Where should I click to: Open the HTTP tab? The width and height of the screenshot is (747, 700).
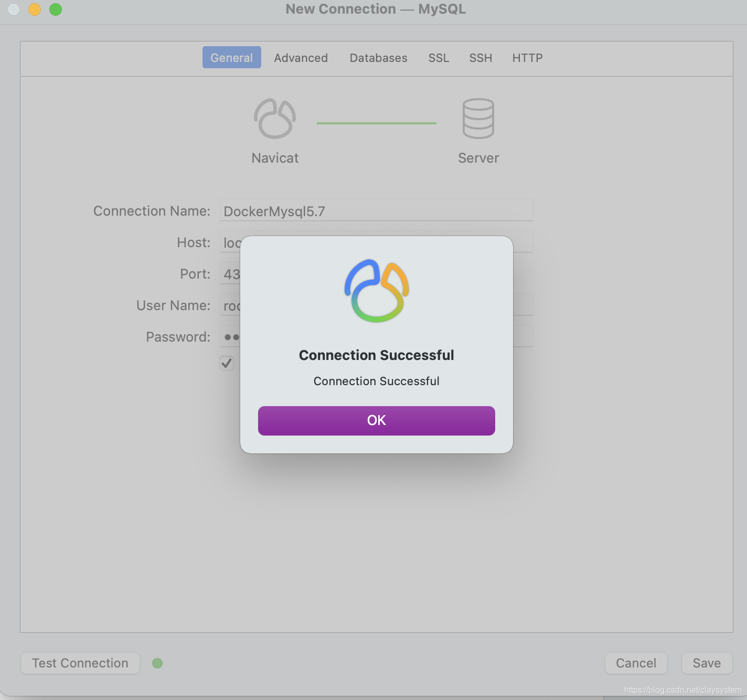[528, 58]
